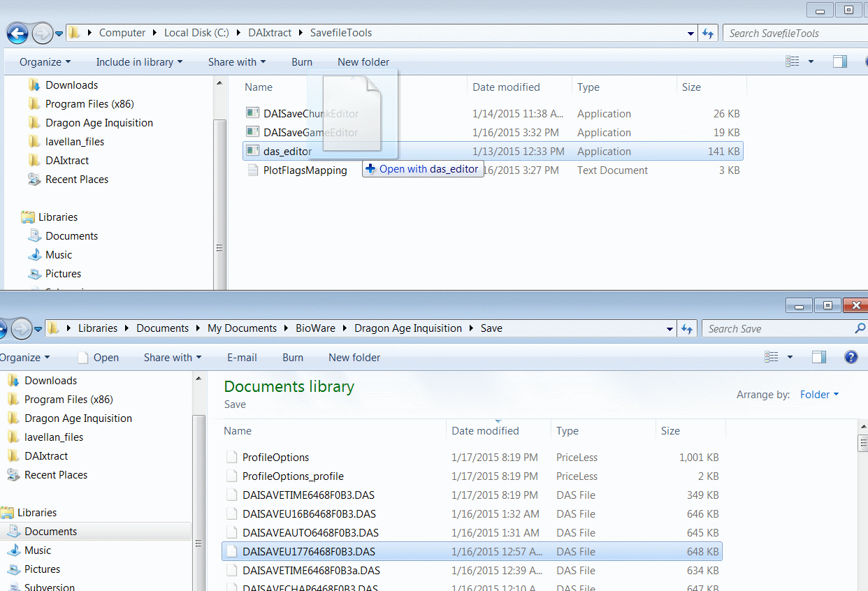Open Pictures library in top window sidebar
Screen dimensions: 868x591
(63, 273)
